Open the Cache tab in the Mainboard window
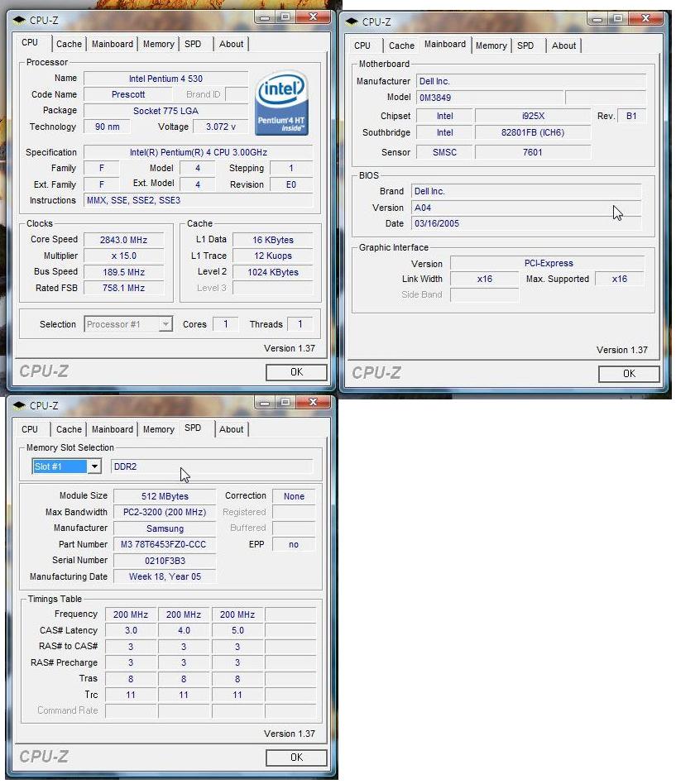 pyautogui.click(x=401, y=45)
